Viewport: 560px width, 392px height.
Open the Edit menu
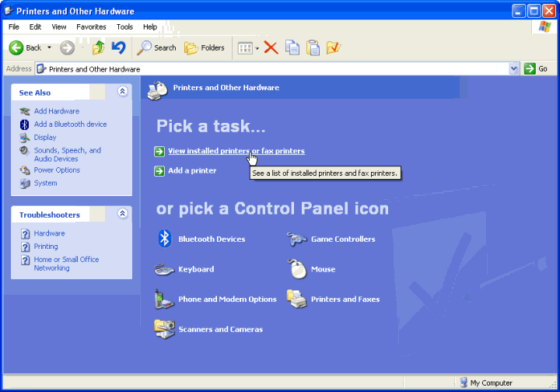tap(35, 26)
